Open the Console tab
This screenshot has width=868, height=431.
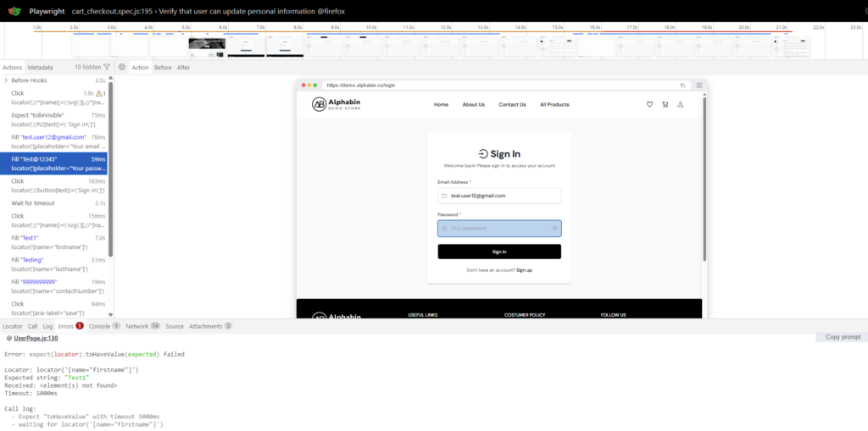99,326
